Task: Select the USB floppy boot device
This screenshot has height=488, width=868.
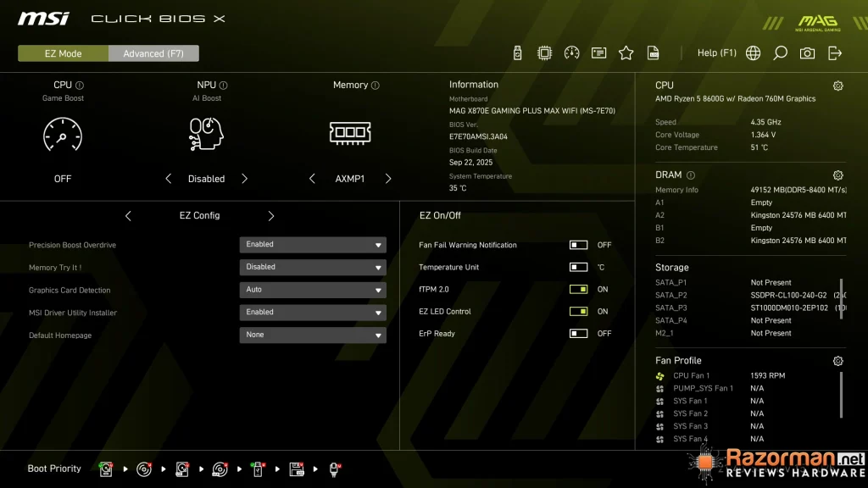Action: [x=296, y=469]
